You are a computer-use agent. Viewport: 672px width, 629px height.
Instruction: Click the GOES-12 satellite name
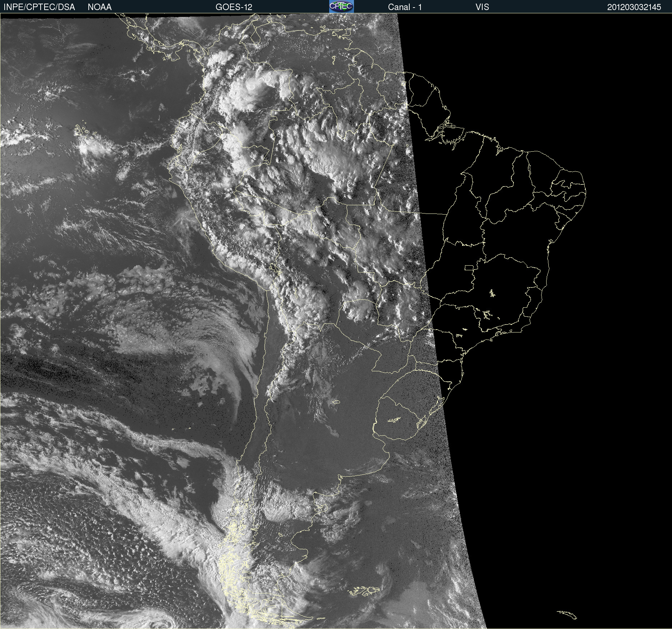[x=234, y=7]
